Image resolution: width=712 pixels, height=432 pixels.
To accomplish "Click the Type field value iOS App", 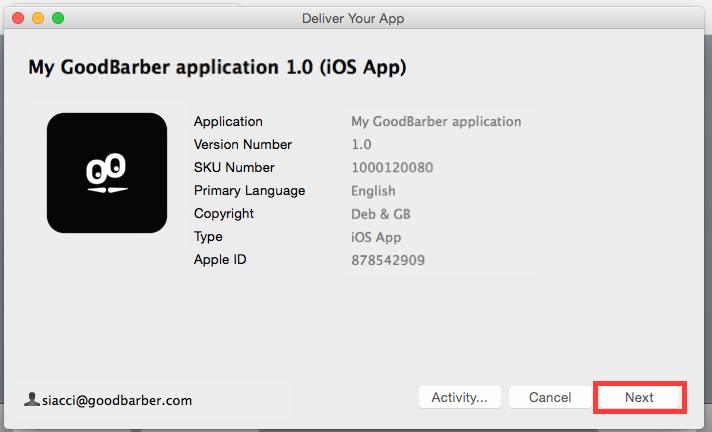I will click(x=374, y=237).
